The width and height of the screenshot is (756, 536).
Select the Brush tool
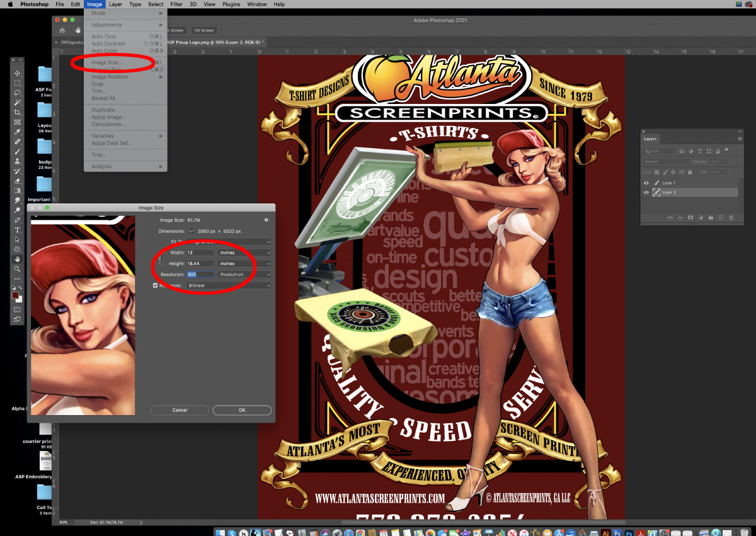click(x=18, y=152)
